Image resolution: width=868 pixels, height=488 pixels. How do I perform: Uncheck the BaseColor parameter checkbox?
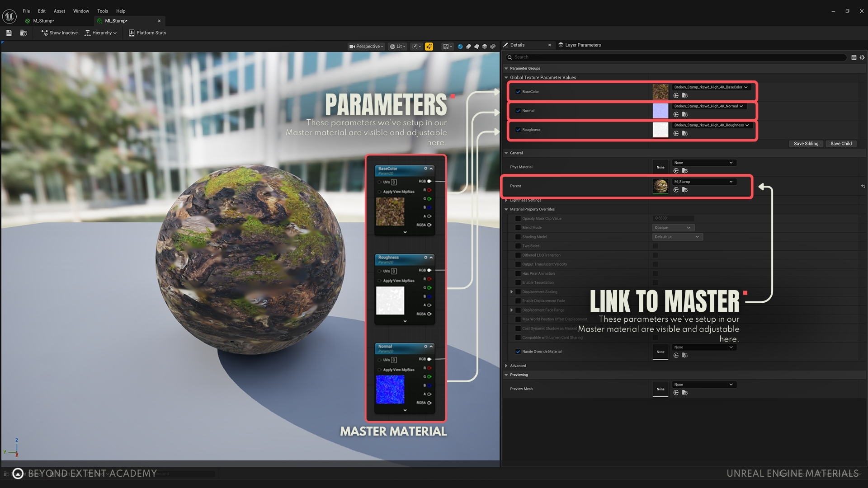[x=518, y=92]
